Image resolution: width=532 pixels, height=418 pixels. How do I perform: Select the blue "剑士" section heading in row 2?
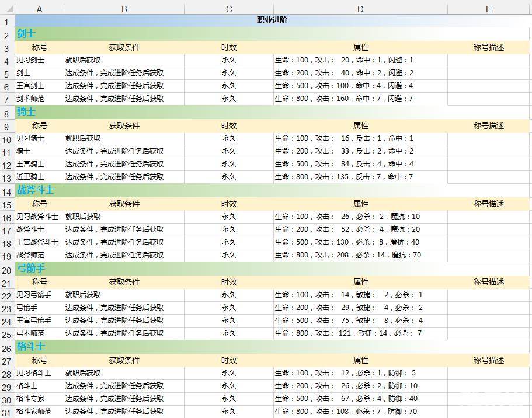point(26,34)
